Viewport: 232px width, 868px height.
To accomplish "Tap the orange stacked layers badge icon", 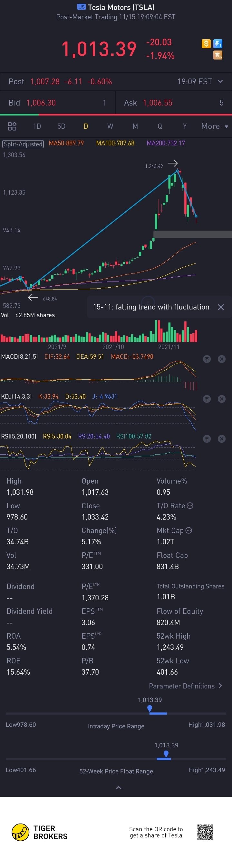I will [x=218, y=55].
